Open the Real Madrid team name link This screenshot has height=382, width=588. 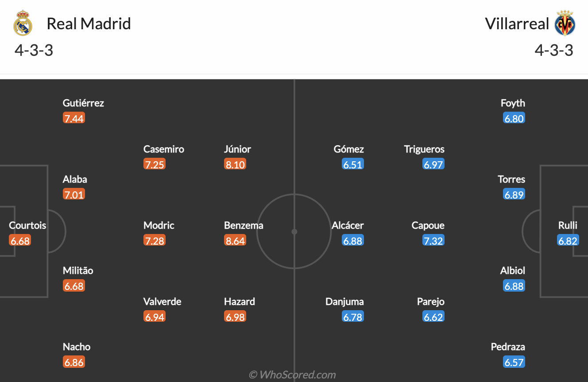pos(89,23)
